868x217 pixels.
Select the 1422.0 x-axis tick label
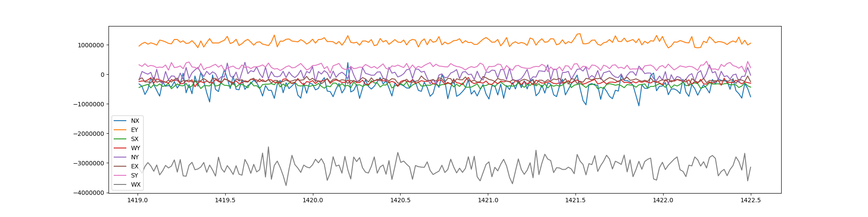click(663, 200)
